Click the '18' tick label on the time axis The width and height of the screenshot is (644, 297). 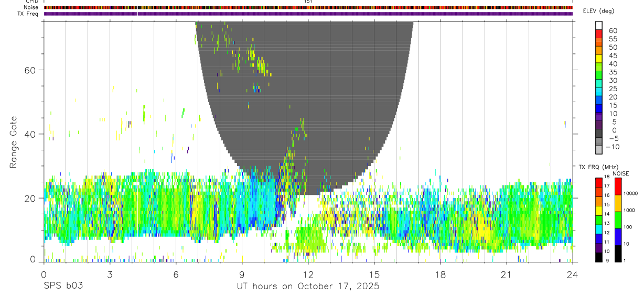(x=441, y=274)
